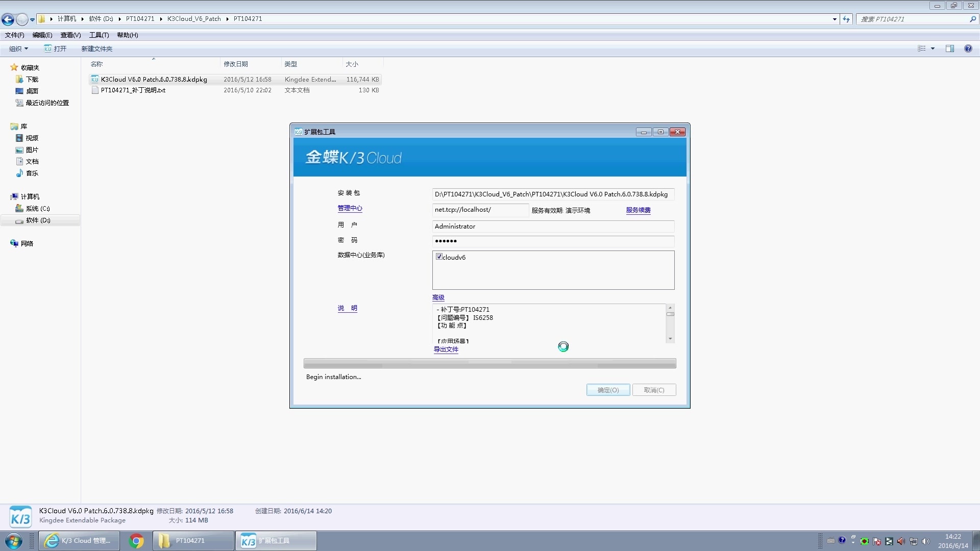Click 新建文件夹 in the Explorer toolbar

96,49
